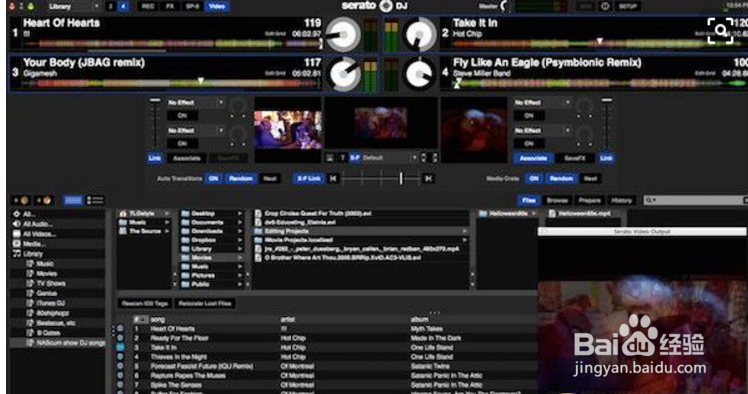Click video crossfader slider handle

click(x=401, y=178)
